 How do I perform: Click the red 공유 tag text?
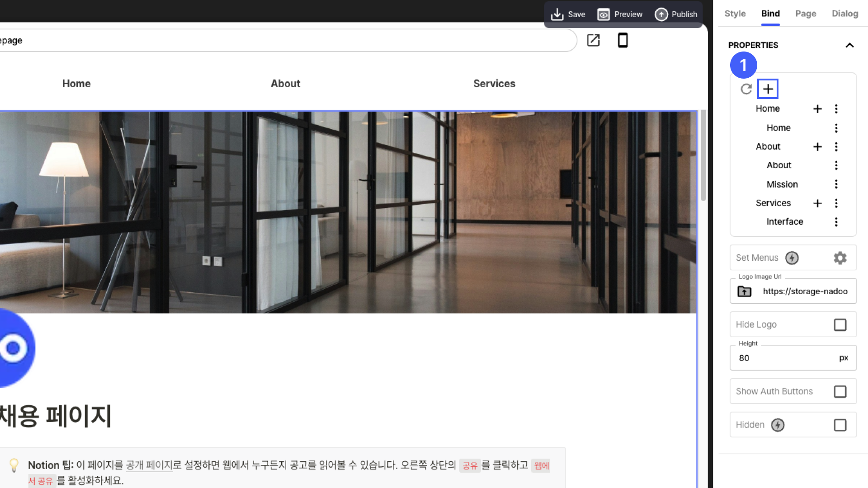click(x=470, y=465)
